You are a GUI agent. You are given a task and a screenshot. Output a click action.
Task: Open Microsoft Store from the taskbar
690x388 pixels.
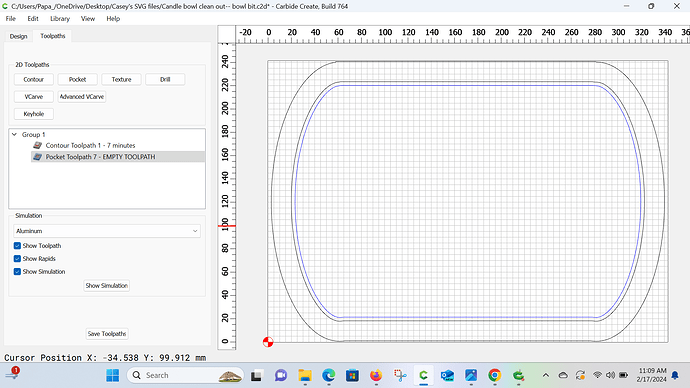click(x=352, y=376)
